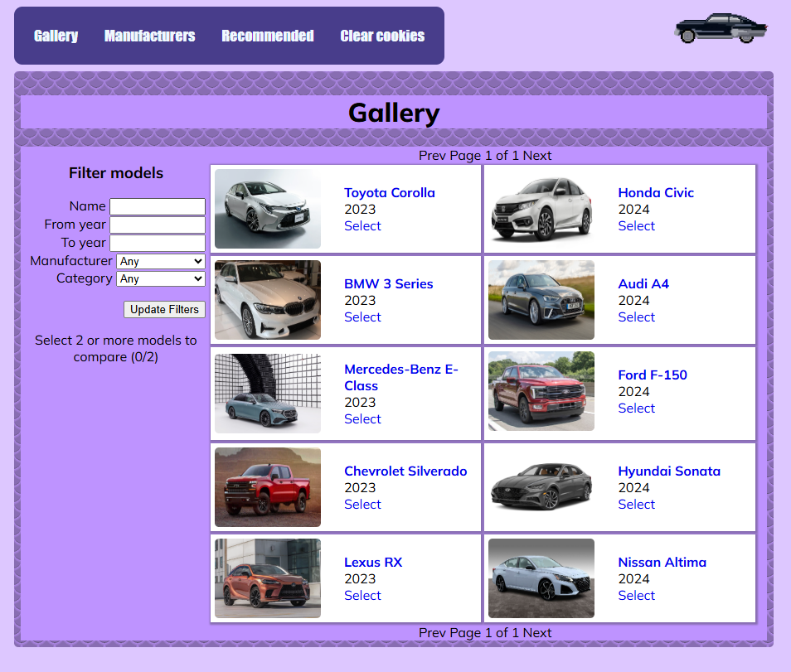
Task: Select the Ford F-150 model
Action: [636, 408]
